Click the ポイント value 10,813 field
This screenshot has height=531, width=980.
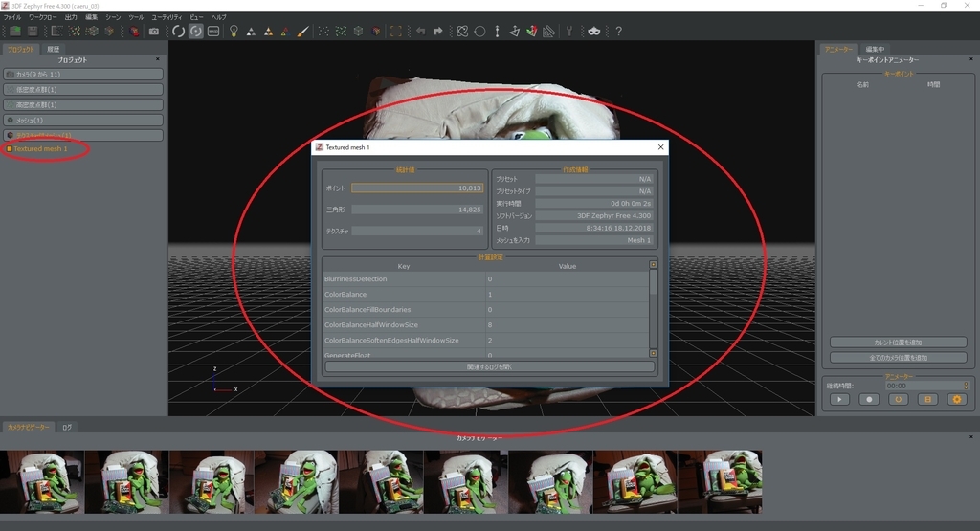pyautogui.click(x=417, y=188)
